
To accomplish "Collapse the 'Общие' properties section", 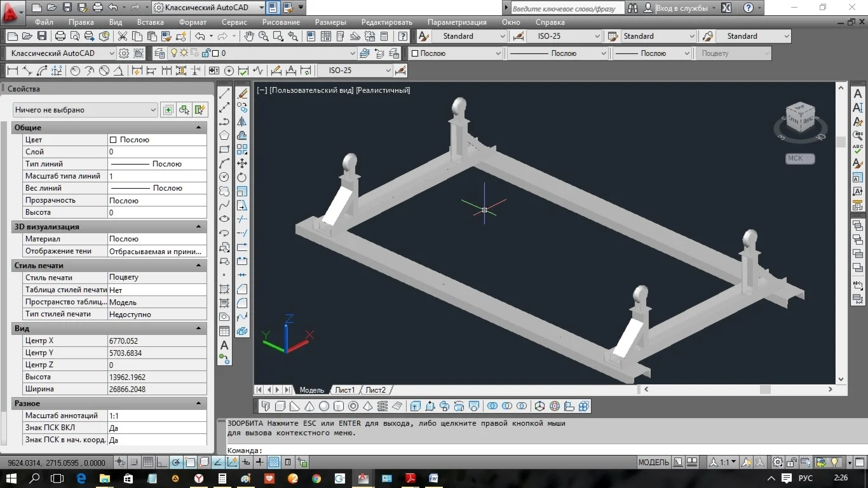I will click(198, 128).
